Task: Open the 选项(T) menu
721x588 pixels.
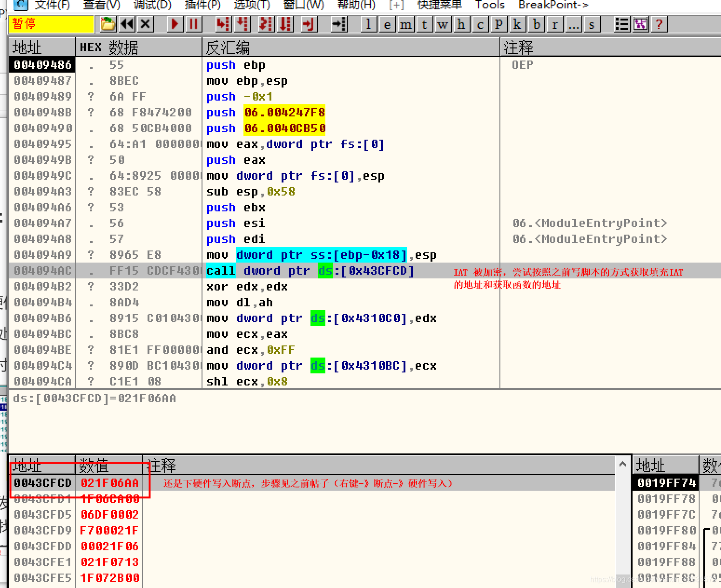Action: [x=252, y=5]
